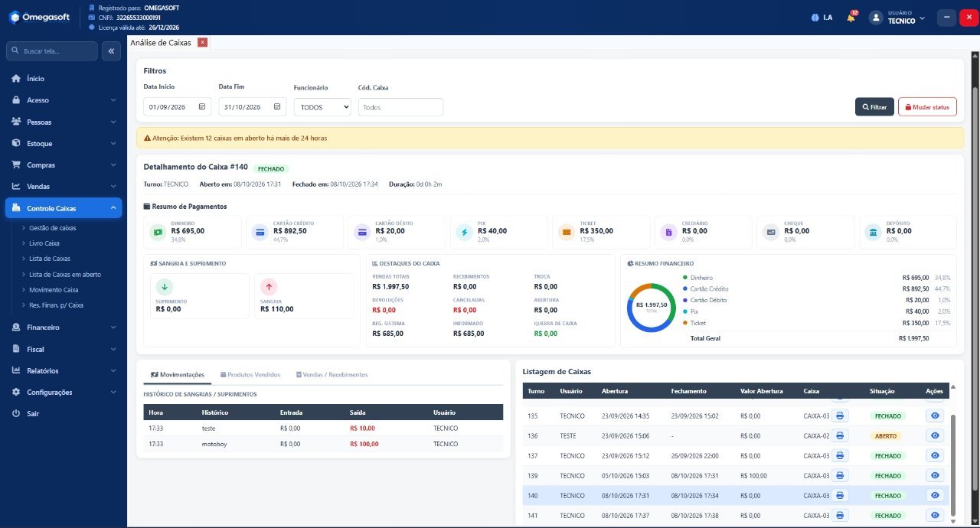The image size is (980, 528).
Task: Print caixa 136 using printer icon
Action: click(840, 435)
